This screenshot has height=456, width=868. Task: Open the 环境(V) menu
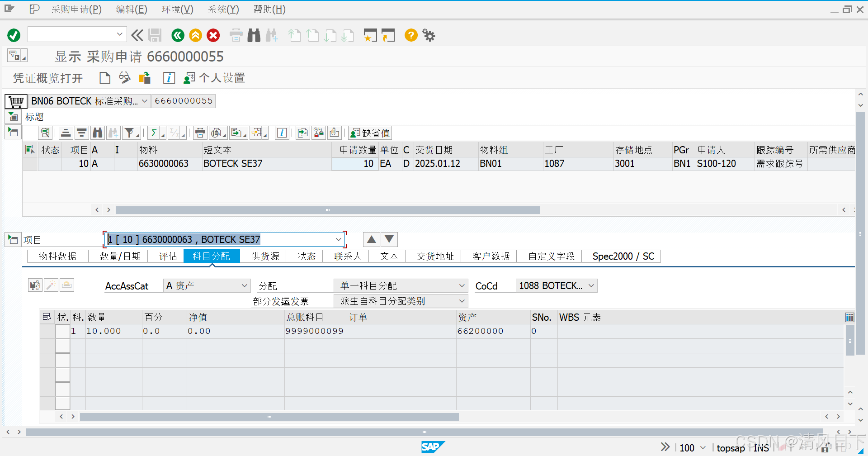coord(177,9)
